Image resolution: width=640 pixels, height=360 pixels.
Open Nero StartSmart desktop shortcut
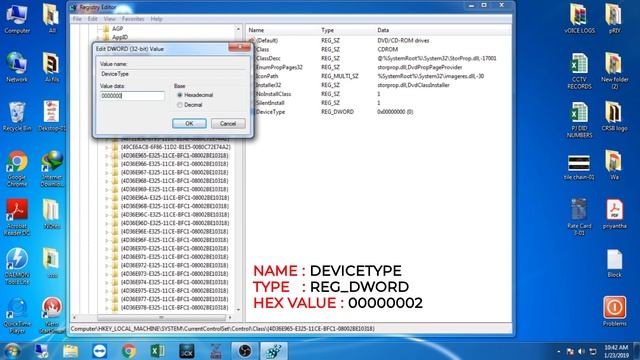coord(52,315)
